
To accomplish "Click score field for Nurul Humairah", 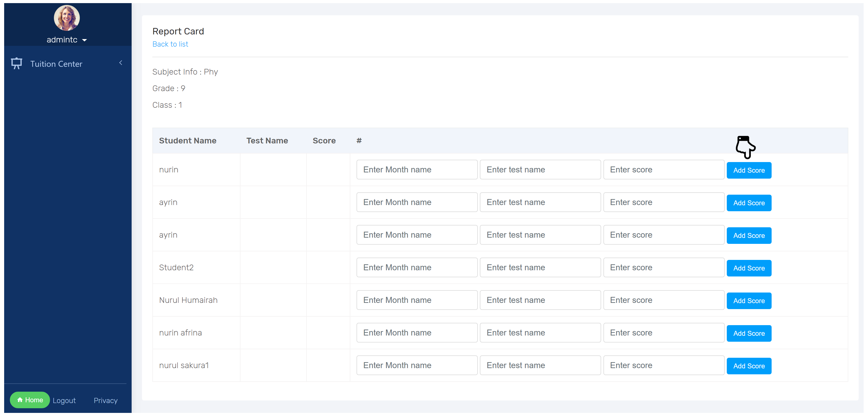I will pyautogui.click(x=664, y=300).
